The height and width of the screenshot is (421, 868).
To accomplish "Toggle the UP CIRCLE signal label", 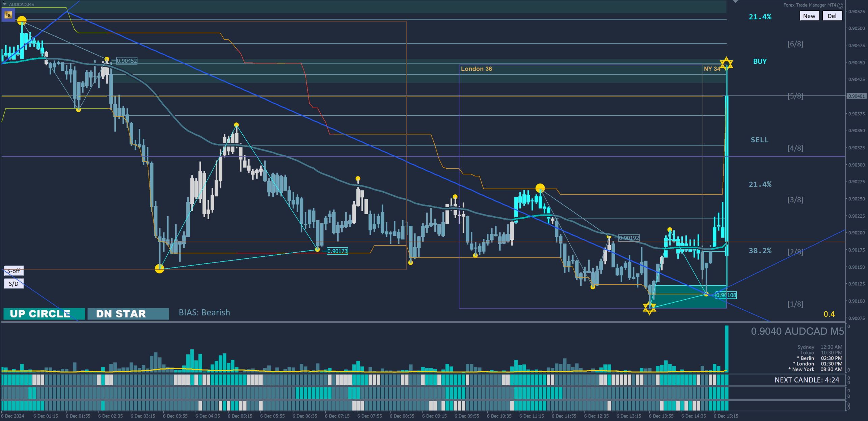I will 44,314.
